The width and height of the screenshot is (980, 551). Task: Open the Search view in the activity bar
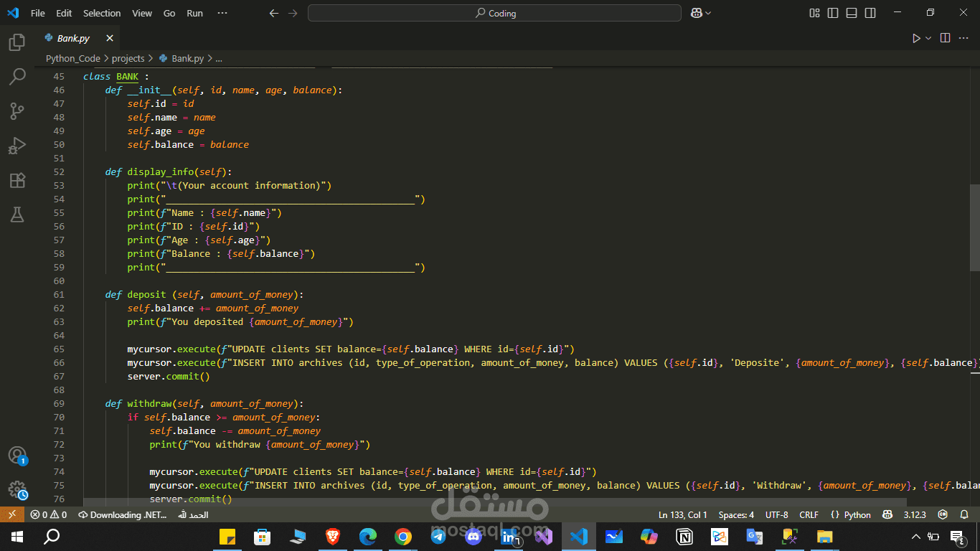point(17,76)
